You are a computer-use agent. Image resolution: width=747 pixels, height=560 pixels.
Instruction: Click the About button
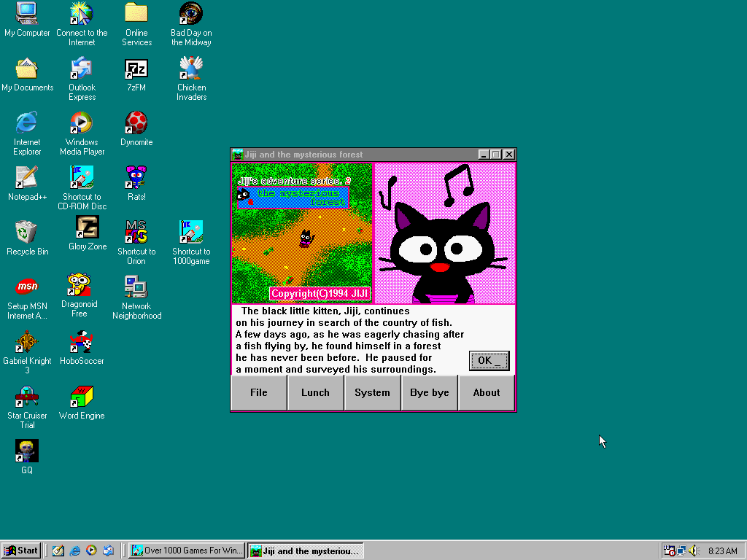(x=487, y=392)
